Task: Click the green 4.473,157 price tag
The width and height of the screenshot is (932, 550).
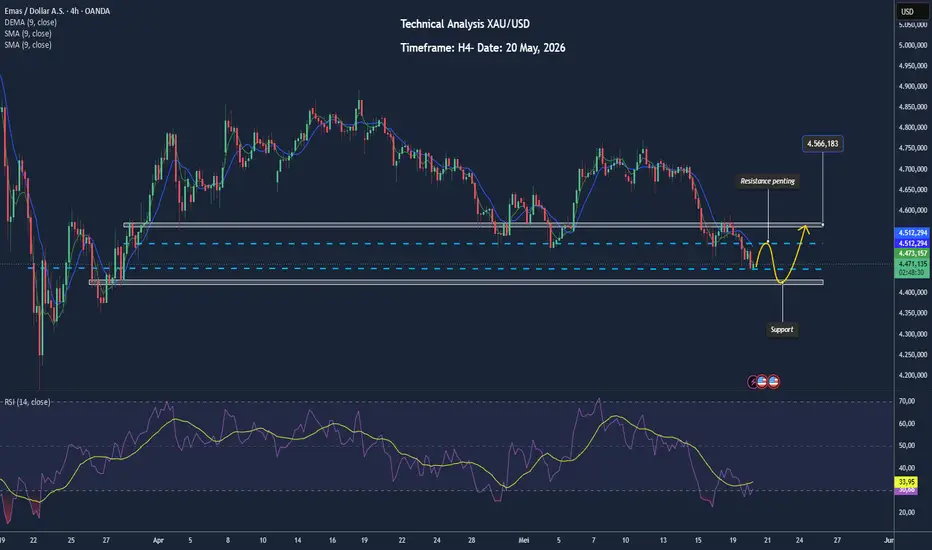Action: point(912,253)
